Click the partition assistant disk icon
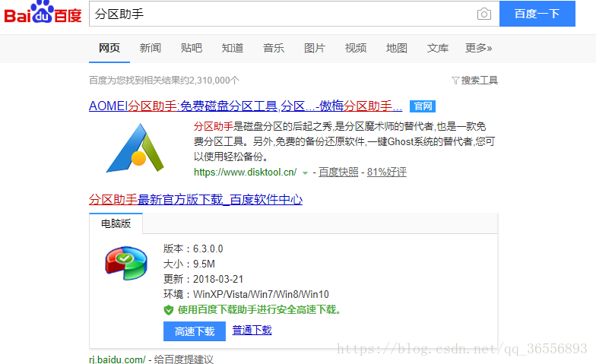The width and height of the screenshot is (596, 364). click(126, 263)
